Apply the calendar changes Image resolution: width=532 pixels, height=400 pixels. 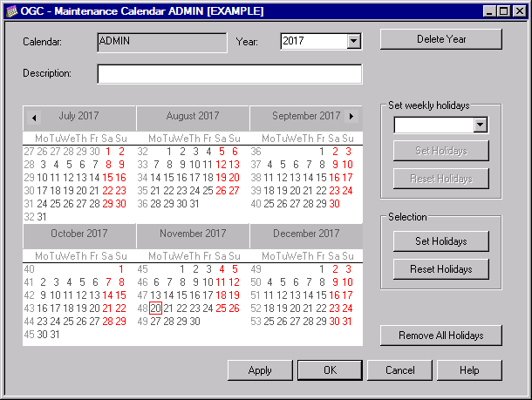(260, 370)
